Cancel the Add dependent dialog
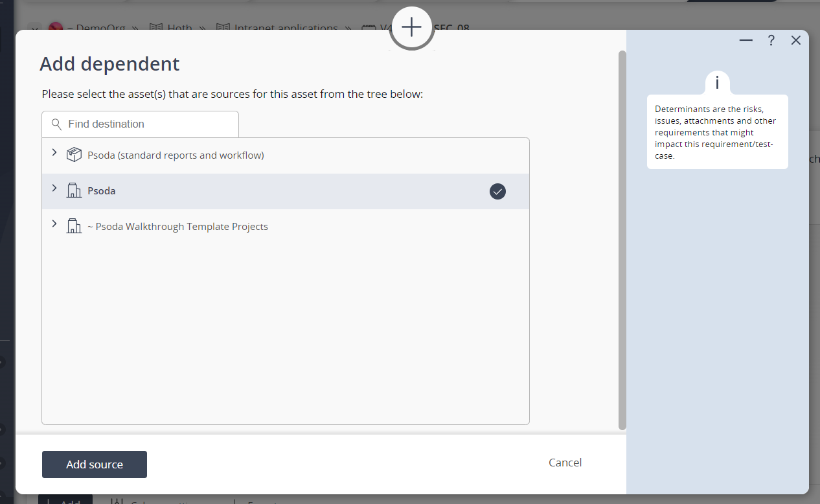 (x=565, y=463)
